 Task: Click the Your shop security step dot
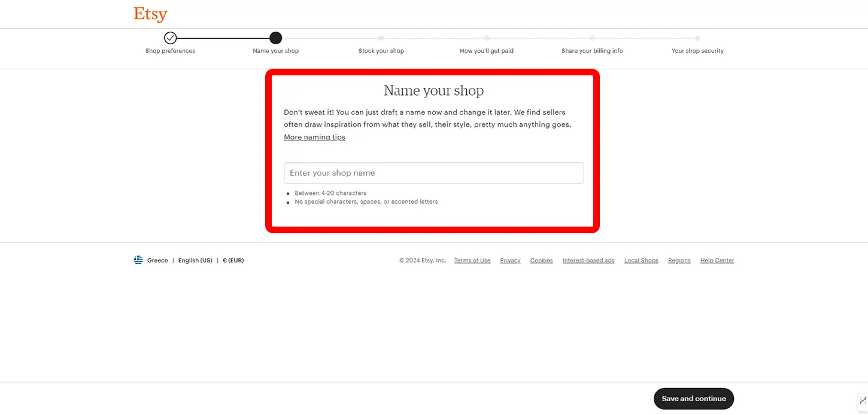tap(697, 38)
